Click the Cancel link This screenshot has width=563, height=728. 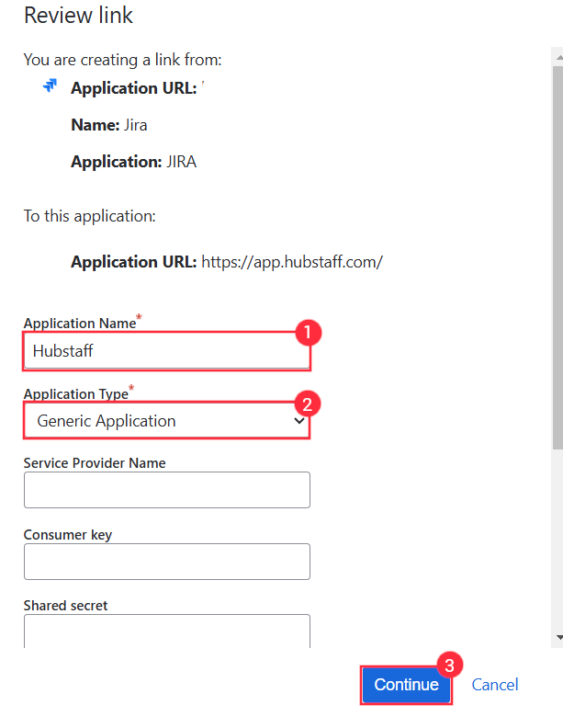pos(495,685)
